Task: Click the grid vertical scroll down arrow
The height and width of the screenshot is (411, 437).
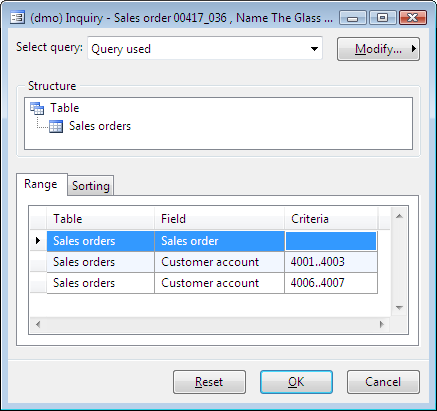Action: pos(399,308)
